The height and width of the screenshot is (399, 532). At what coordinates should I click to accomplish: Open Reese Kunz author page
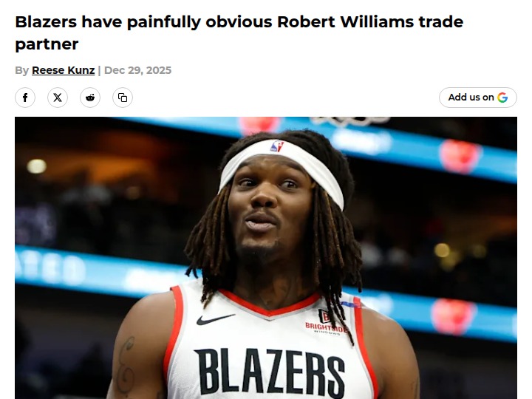[x=63, y=70]
